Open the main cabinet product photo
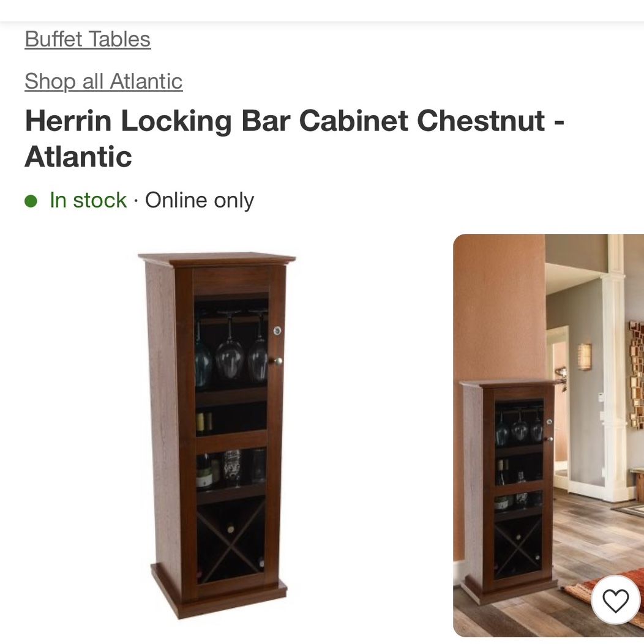This screenshot has height=644, width=644. click(x=217, y=435)
